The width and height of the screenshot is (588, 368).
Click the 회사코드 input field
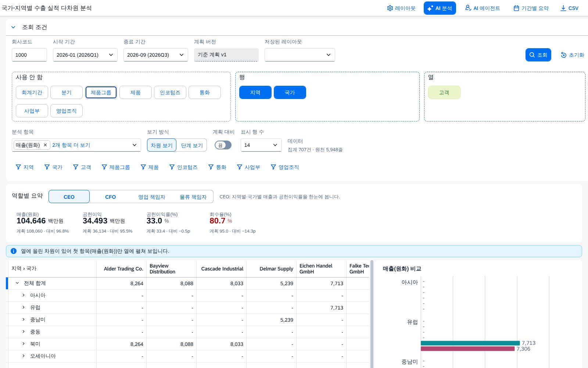(x=29, y=55)
